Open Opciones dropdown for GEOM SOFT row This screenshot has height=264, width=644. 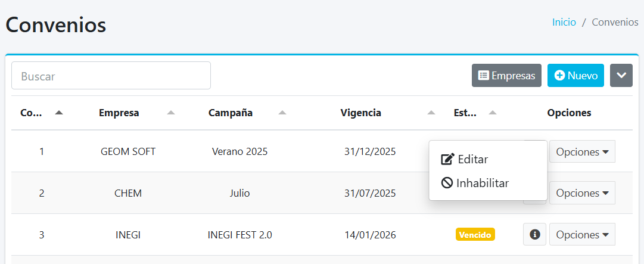pyautogui.click(x=582, y=152)
